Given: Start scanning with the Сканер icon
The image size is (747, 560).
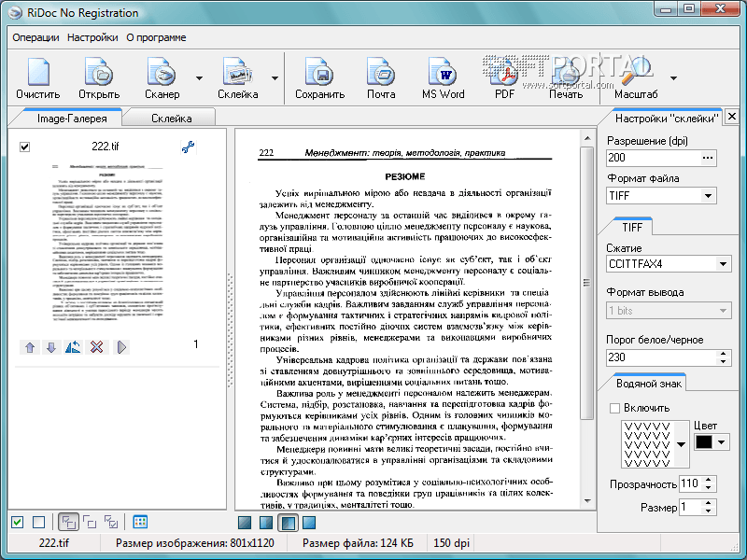Looking at the screenshot, I should coord(162,78).
